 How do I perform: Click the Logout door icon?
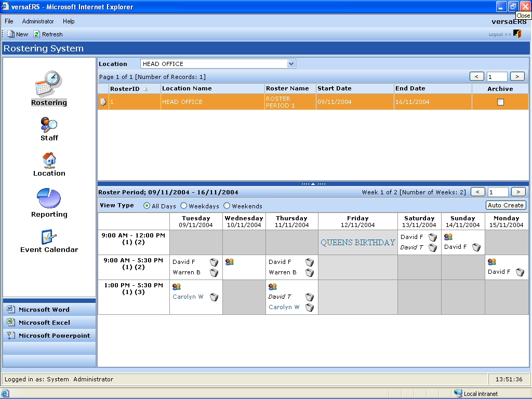517,34
